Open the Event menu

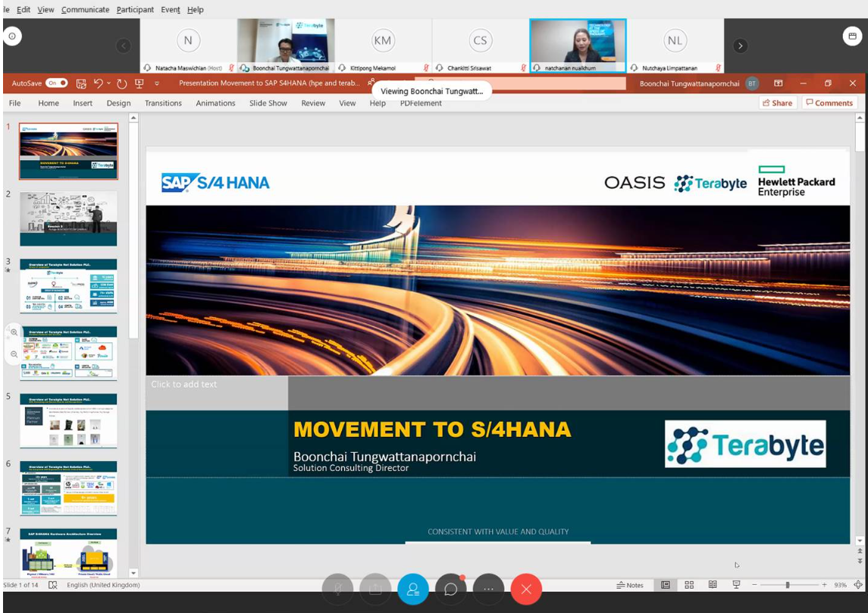171,9
